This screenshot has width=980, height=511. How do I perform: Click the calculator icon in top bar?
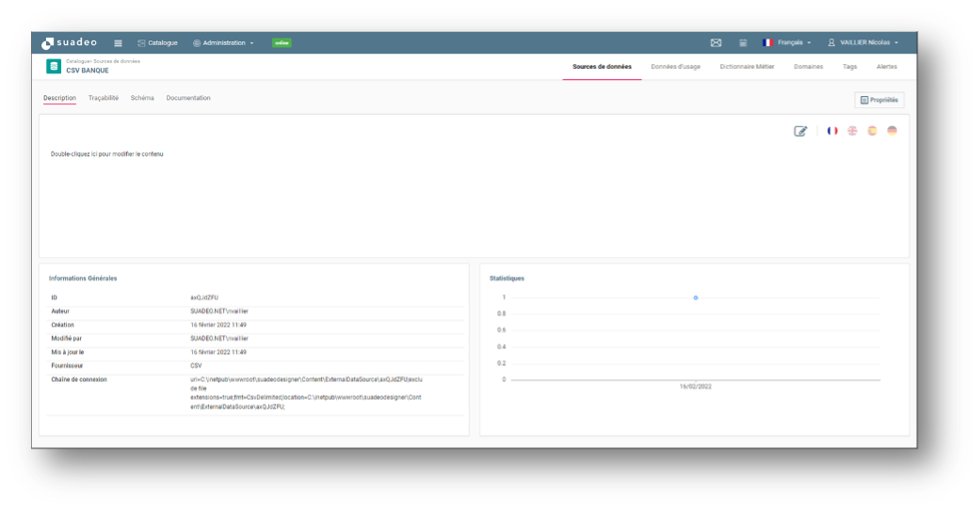[x=743, y=43]
